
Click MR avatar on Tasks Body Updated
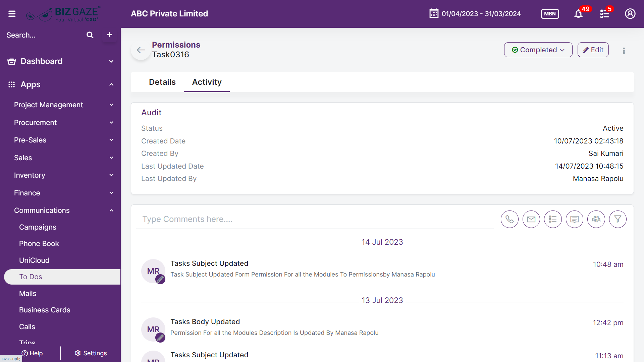(x=153, y=329)
